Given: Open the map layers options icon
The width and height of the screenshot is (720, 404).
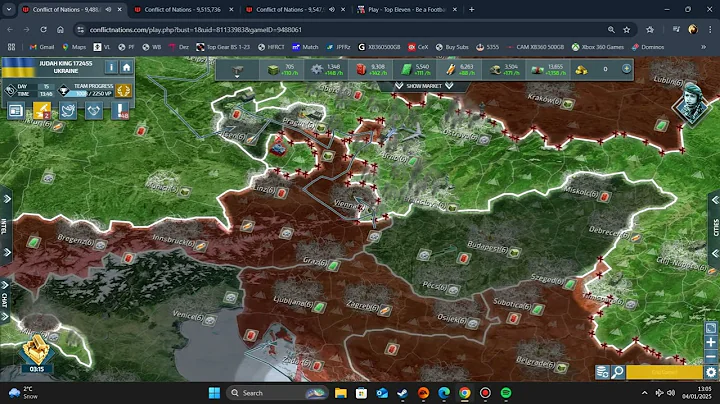Looking at the screenshot, I should (x=602, y=372).
